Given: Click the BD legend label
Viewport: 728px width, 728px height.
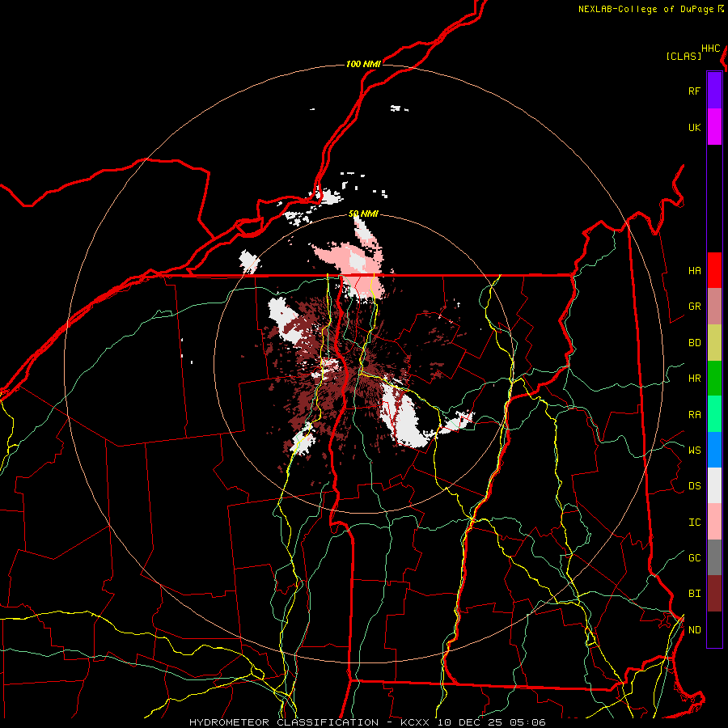Looking at the screenshot, I should point(694,343).
